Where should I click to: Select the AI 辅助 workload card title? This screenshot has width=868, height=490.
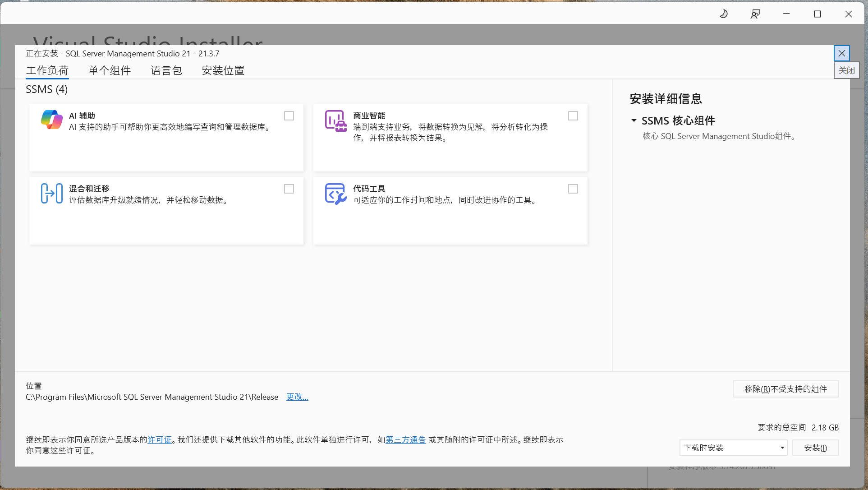pyautogui.click(x=82, y=116)
